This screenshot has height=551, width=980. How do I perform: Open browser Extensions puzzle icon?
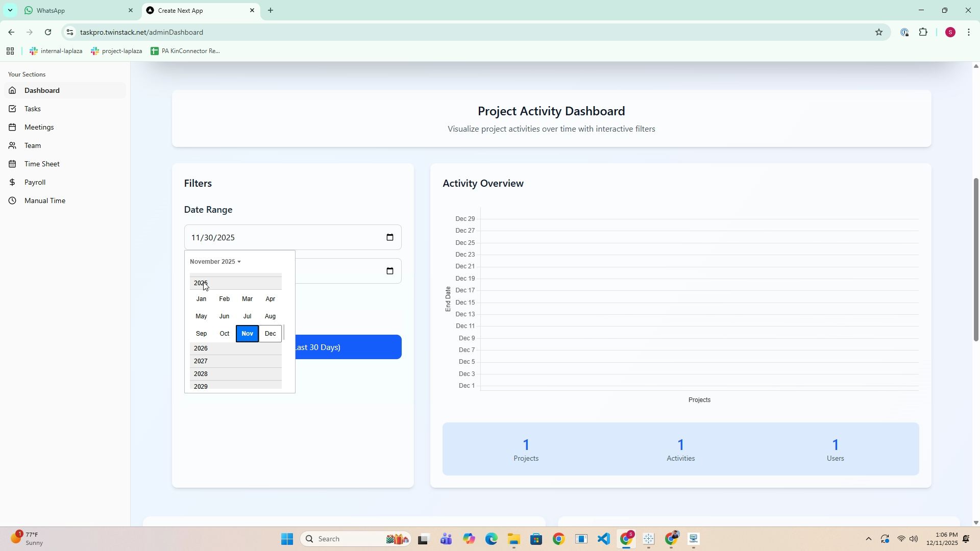(923, 32)
